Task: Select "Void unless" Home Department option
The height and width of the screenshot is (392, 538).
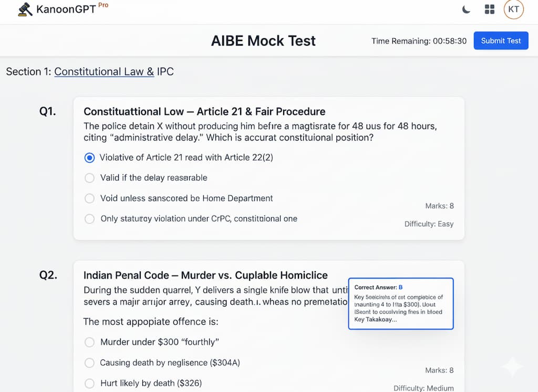Action: 90,198
